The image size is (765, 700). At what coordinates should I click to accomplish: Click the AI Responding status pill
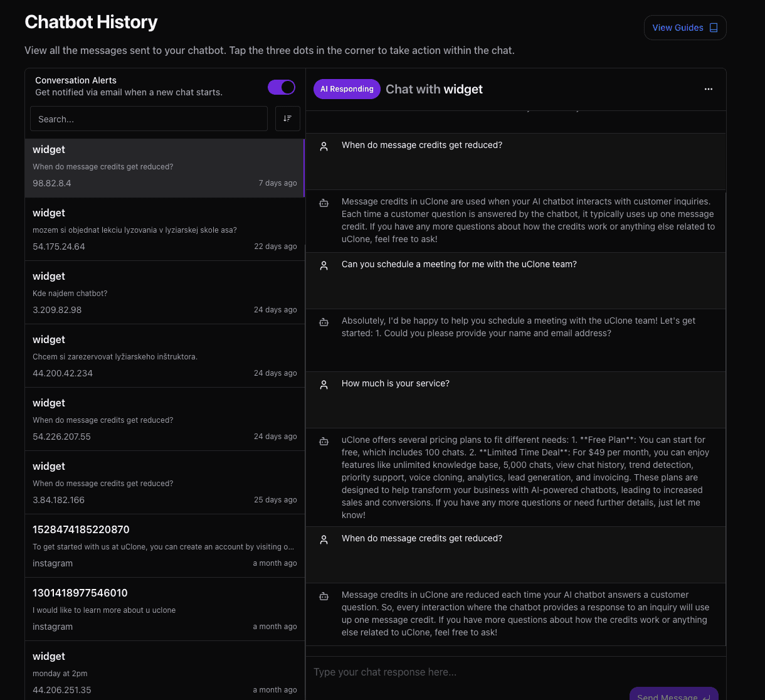347,89
